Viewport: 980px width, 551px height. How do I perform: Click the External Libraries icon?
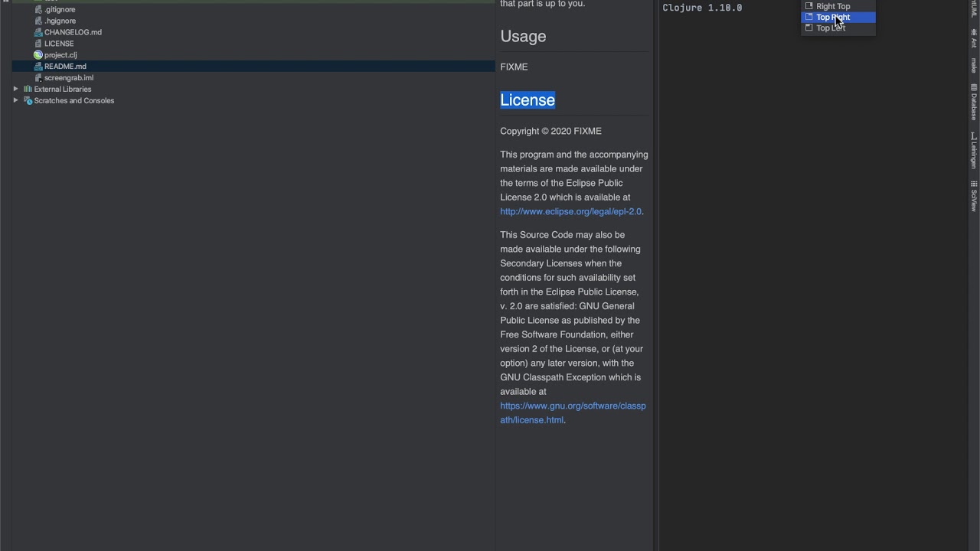(x=28, y=90)
